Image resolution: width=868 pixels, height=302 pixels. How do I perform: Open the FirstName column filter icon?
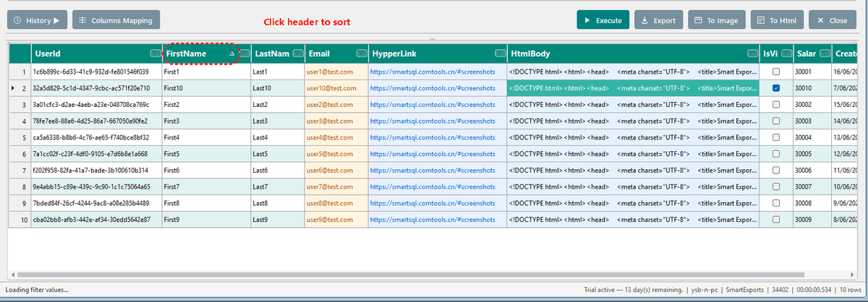tap(244, 53)
